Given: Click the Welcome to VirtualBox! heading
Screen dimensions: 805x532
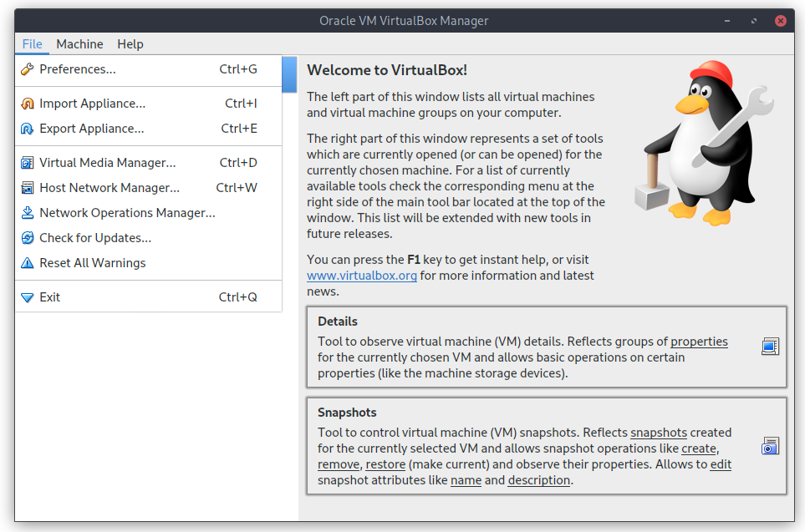Looking at the screenshot, I should (x=387, y=70).
